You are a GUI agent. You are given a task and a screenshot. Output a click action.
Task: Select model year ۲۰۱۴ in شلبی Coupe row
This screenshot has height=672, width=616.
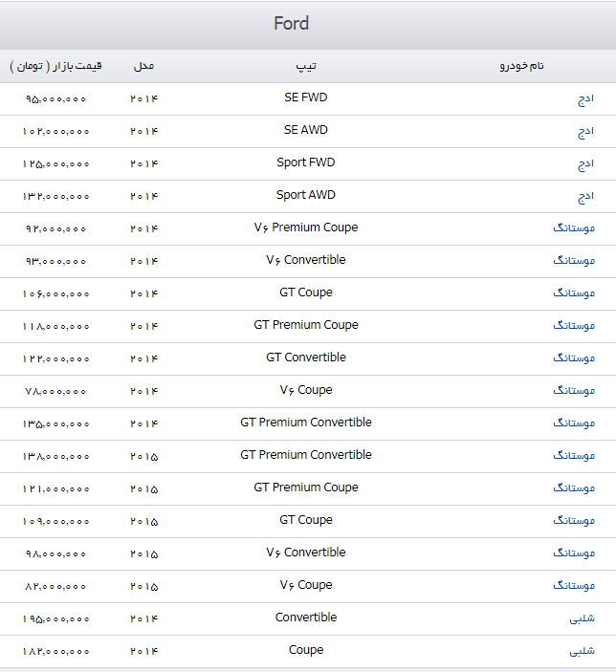144,651
